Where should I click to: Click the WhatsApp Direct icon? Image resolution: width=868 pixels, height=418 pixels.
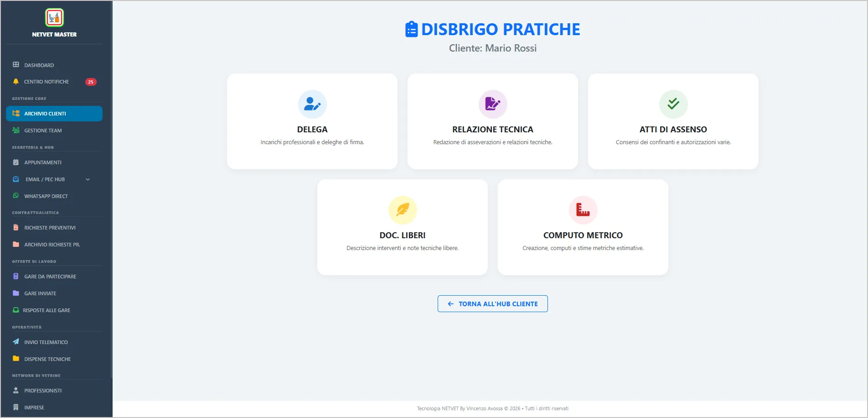point(16,196)
